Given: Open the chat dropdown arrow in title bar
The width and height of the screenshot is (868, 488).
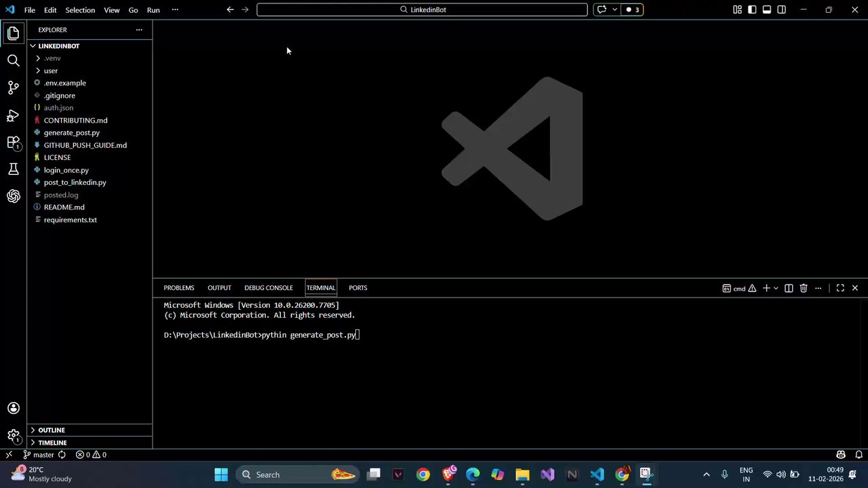Looking at the screenshot, I should [x=614, y=9].
